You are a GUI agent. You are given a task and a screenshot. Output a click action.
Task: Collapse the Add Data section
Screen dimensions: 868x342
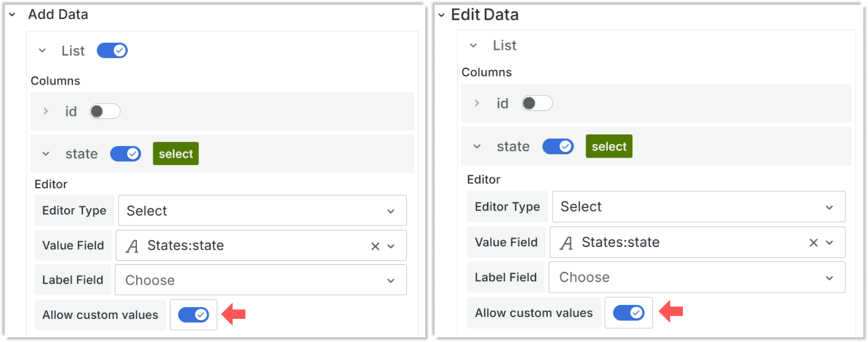pyautogui.click(x=12, y=14)
